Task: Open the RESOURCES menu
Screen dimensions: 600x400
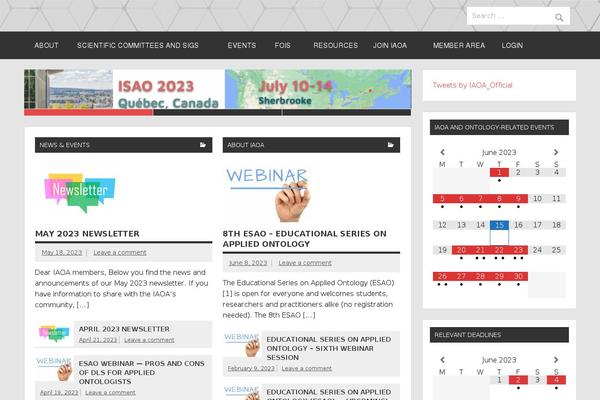Action: (336, 45)
